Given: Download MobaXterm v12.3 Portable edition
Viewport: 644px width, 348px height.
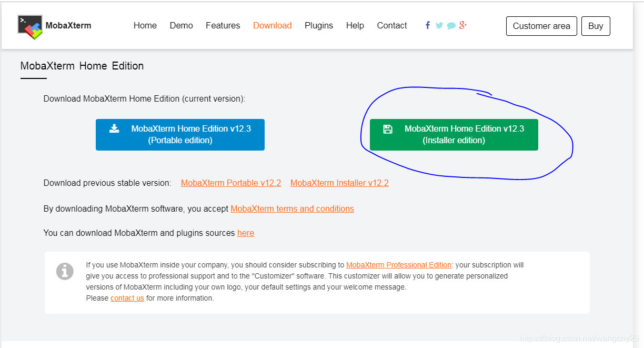Looking at the screenshot, I should tap(180, 135).
